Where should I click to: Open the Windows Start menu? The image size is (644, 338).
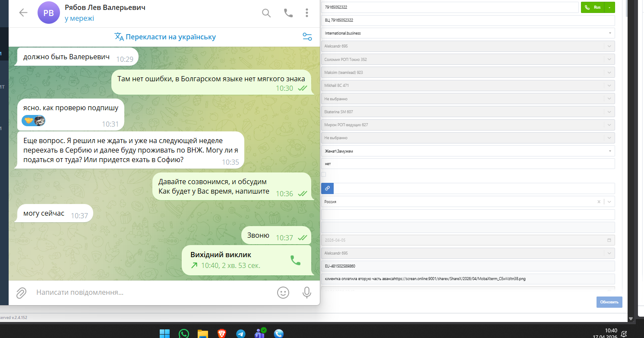(x=164, y=334)
